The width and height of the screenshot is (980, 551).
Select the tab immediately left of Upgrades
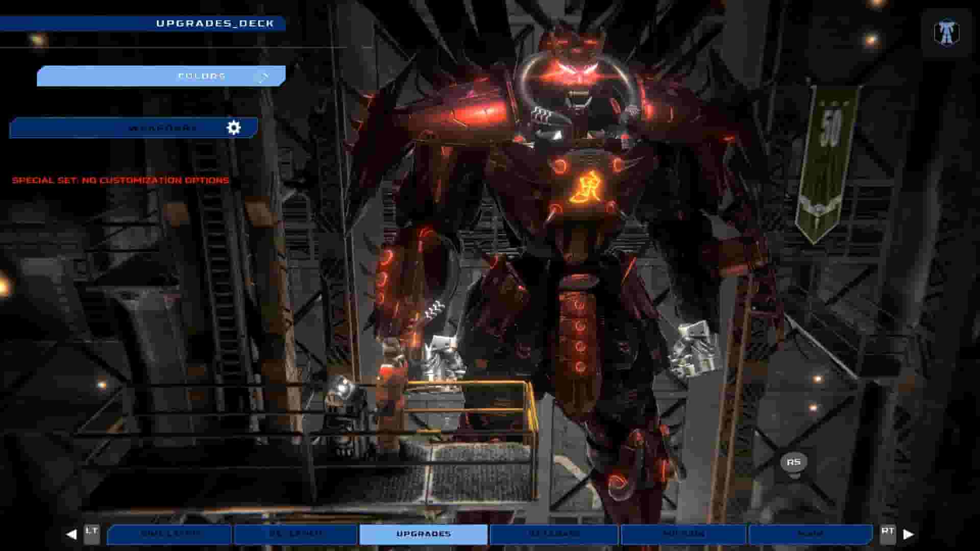[295, 534]
